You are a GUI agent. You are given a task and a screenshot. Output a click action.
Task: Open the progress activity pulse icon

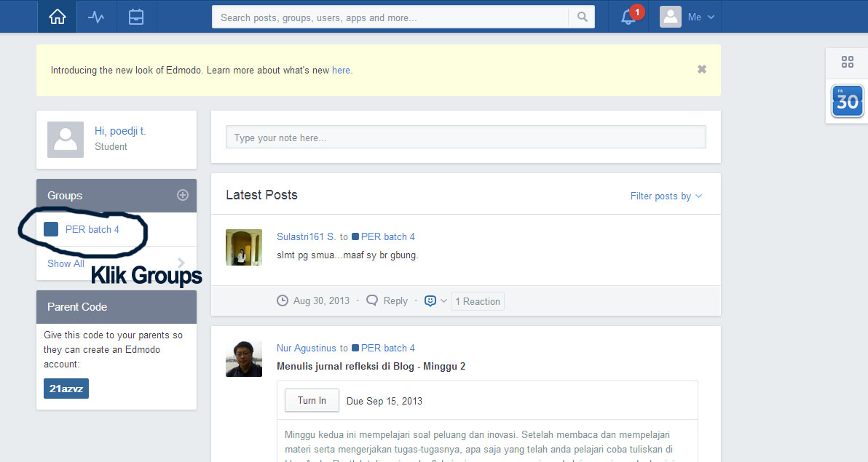[96, 17]
